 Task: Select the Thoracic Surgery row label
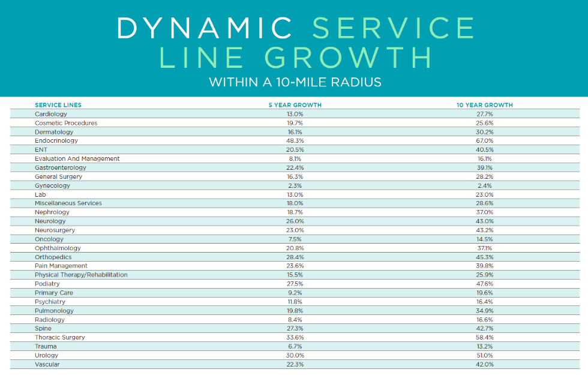click(x=60, y=337)
